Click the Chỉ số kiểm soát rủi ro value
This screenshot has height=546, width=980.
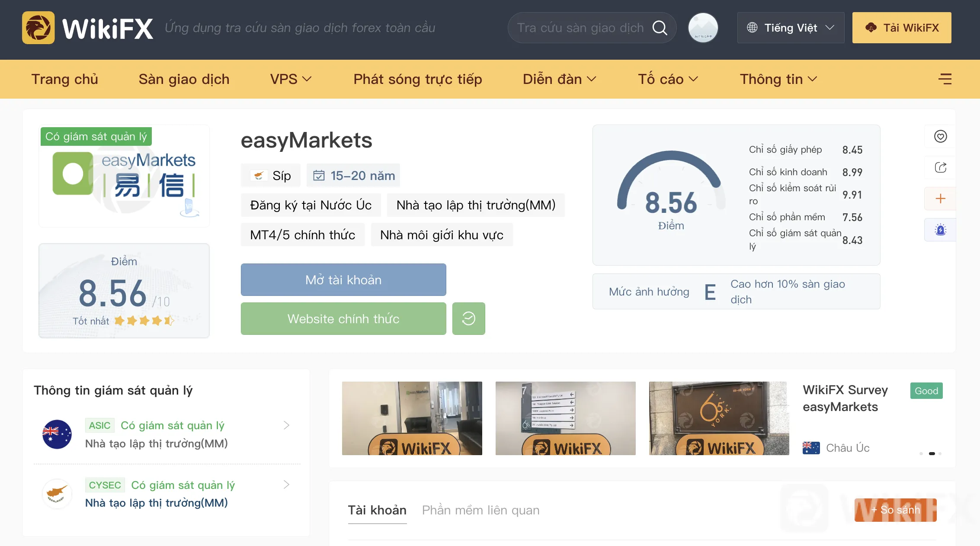click(x=852, y=195)
